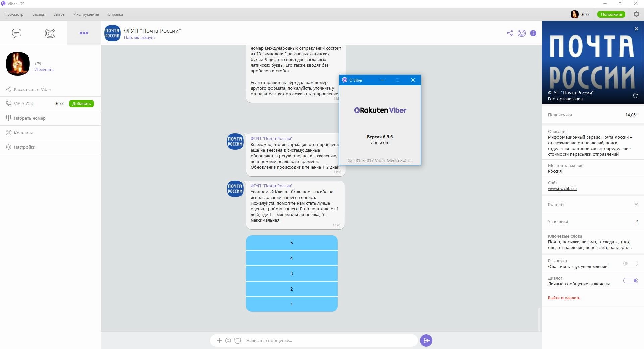Click the Viber Out row
This screenshot has width=644, height=349.
click(50, 104)
